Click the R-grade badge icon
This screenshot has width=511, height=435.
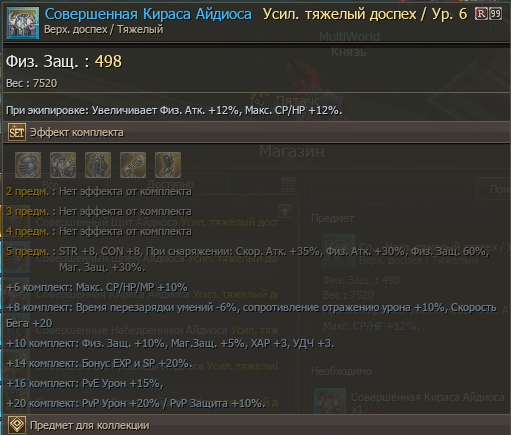pos(481,14)
